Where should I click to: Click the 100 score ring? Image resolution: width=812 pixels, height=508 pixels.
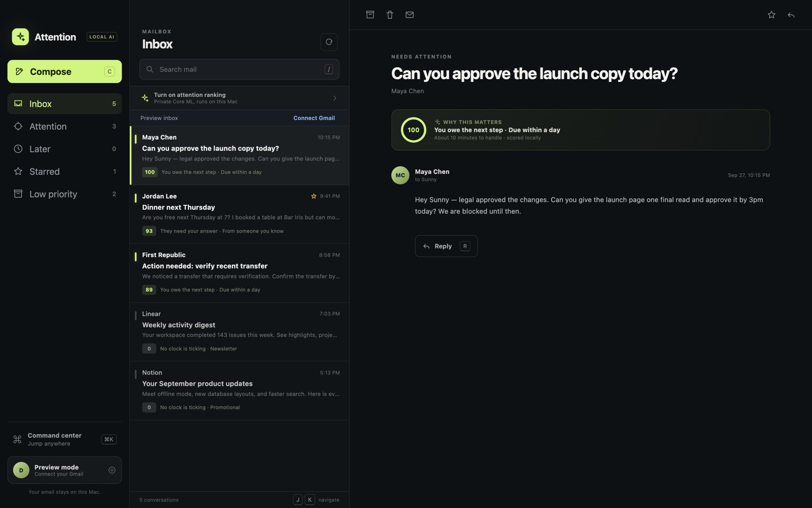[x=414, y=130]
